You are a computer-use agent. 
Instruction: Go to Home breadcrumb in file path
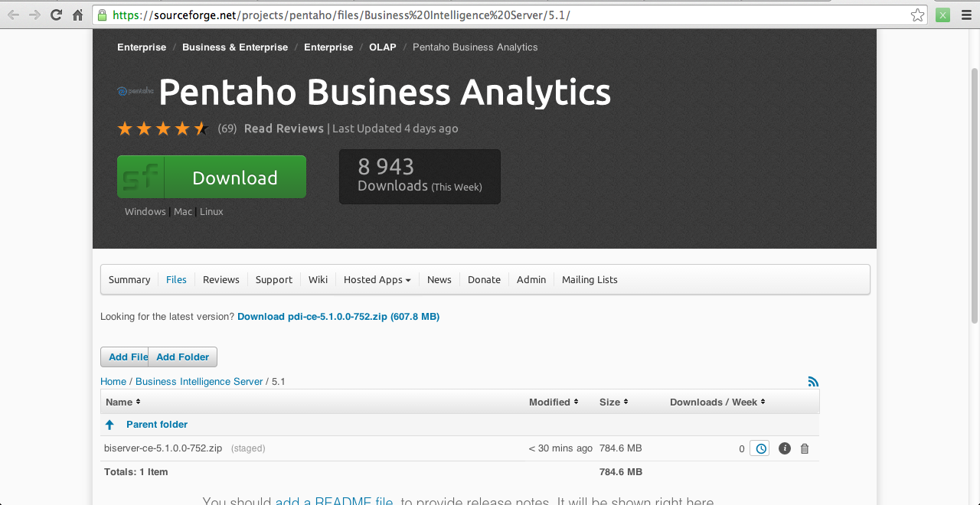113,381
